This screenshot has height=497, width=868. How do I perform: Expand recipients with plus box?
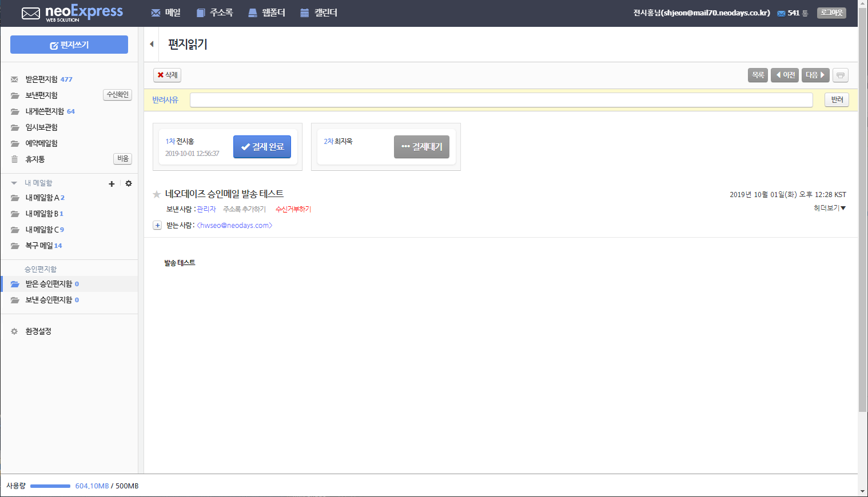157,226
